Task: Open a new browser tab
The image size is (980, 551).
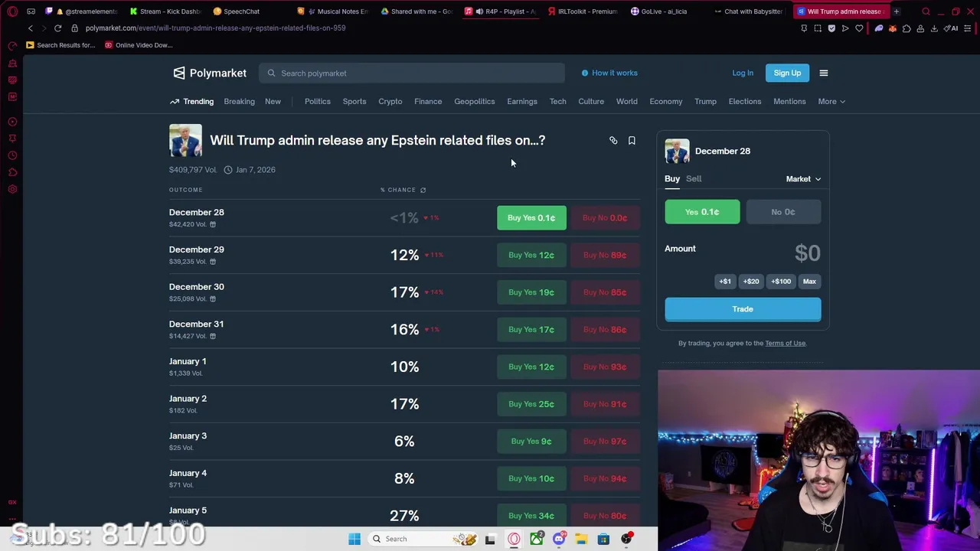Action: point(896,11)
